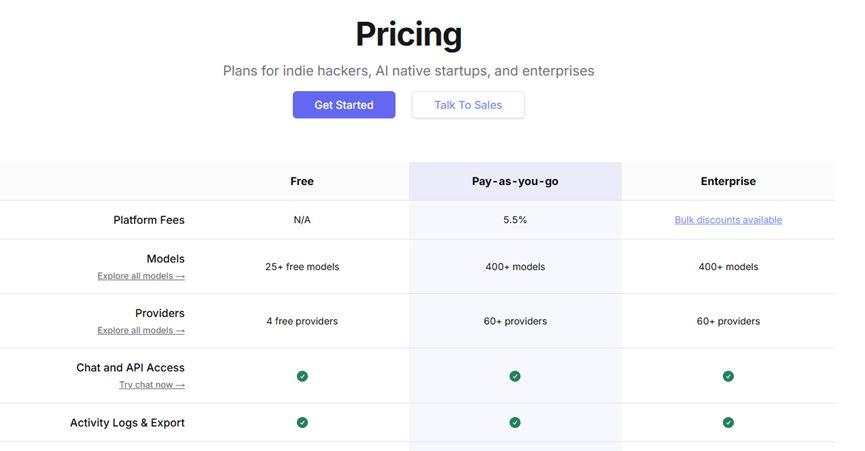Select the Free plan column header
865x451 pixels.
[302, 181]
